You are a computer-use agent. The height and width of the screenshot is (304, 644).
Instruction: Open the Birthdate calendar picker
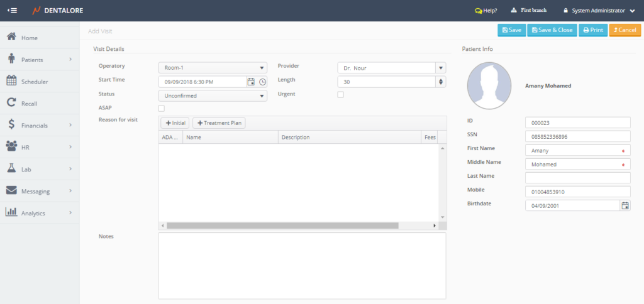[625, 205]
